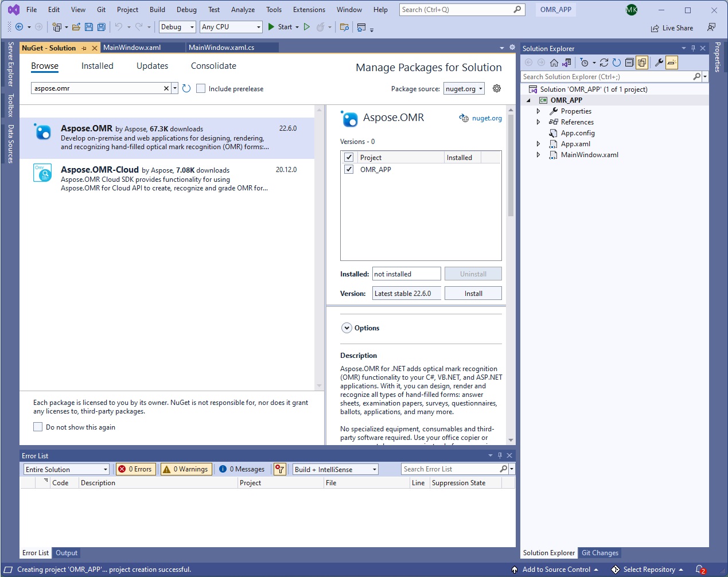Click the Live Share icon
This screenshot has width=728, height=577.
[x=655, y=28]
